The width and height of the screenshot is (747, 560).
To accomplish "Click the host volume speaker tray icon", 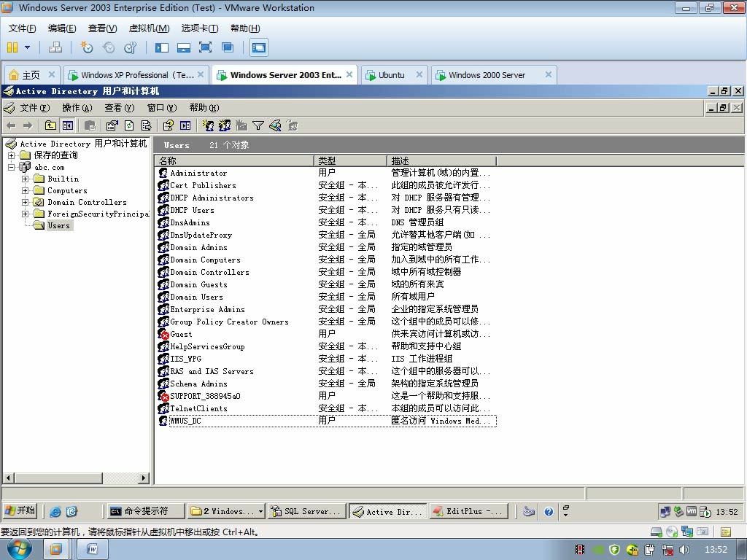I will [684, 550].
